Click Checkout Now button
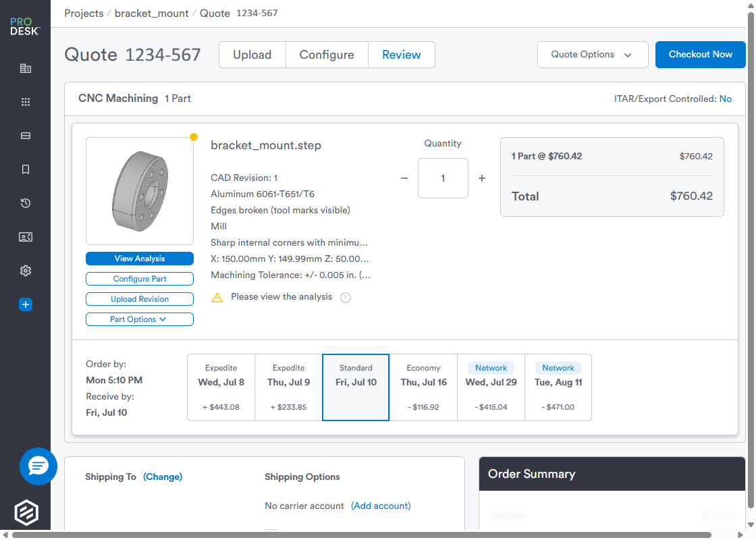Viewport: 756px width, 540px height. [700, 55]
